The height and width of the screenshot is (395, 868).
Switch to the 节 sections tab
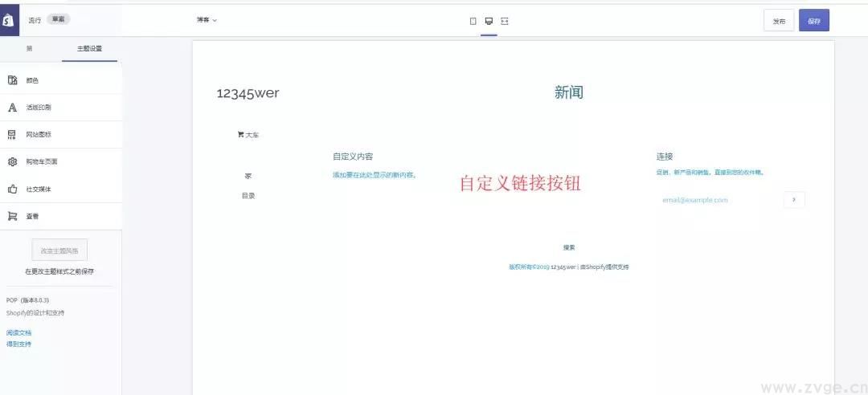click(30, 49)
